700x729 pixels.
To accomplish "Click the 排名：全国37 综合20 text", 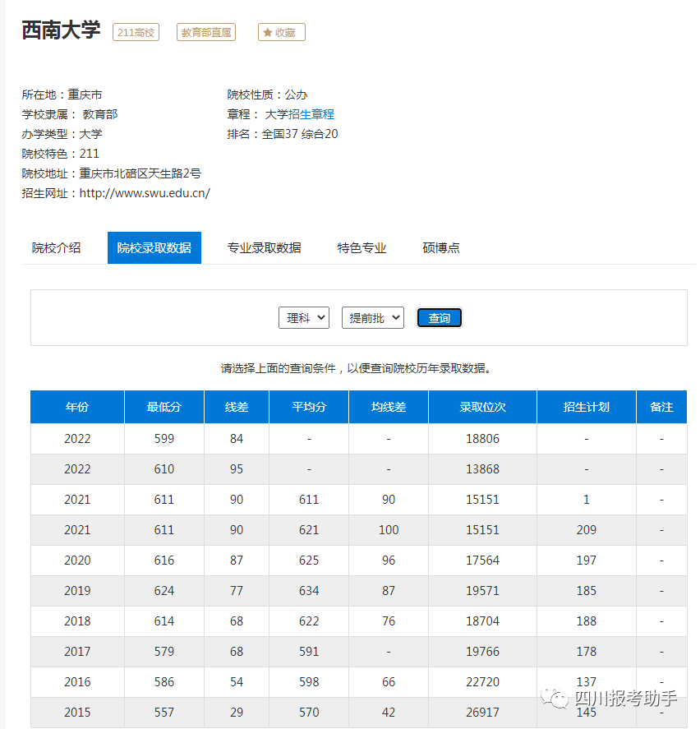I will (283, 134).
